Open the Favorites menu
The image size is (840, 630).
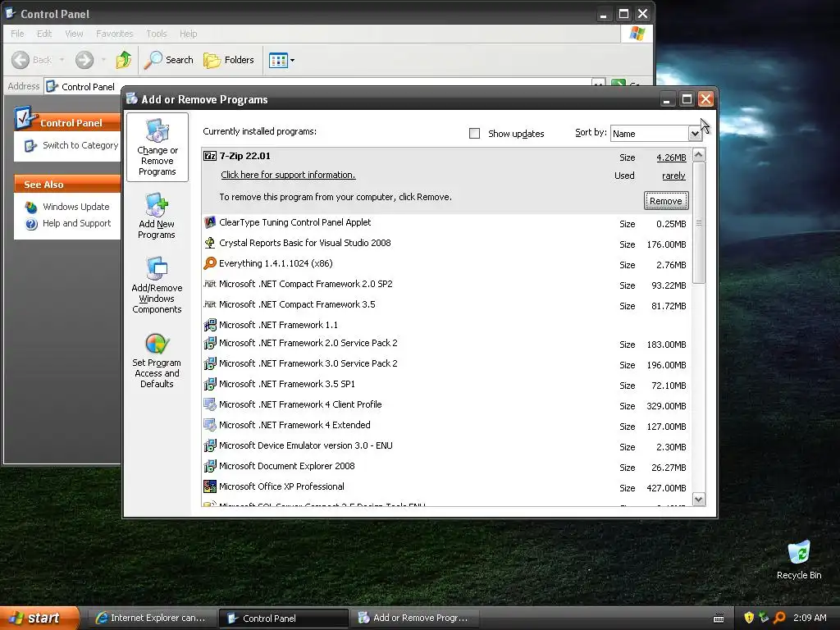pyautogui.click(x=115, y=34)
